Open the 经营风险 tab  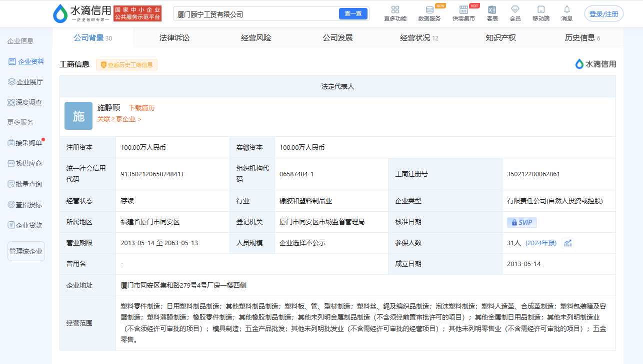pos(256,38)
